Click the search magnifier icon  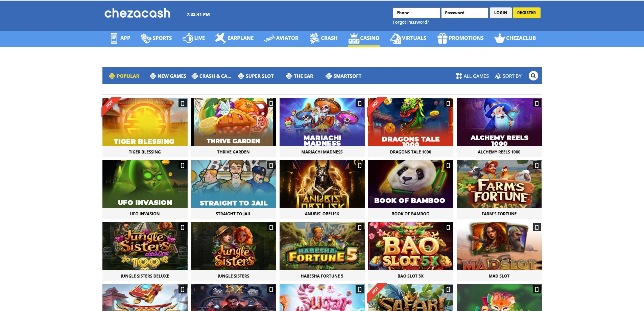click(533, 76)
